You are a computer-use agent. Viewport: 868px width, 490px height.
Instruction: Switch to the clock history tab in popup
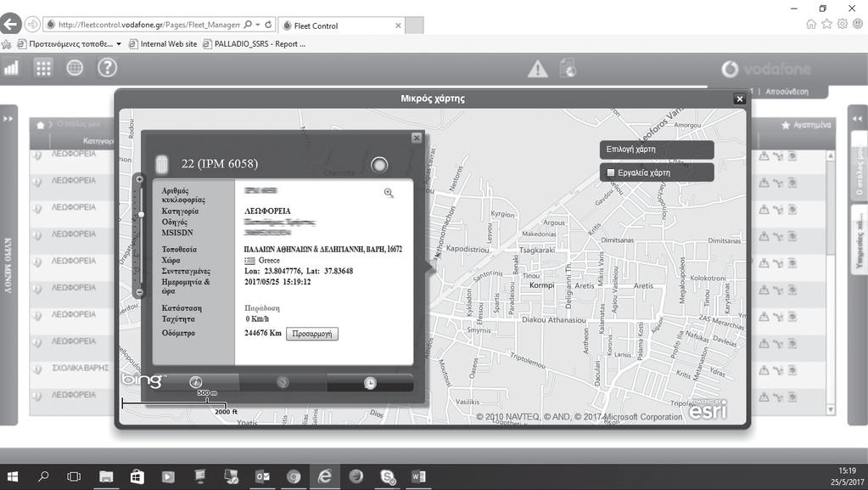point(370,382)
